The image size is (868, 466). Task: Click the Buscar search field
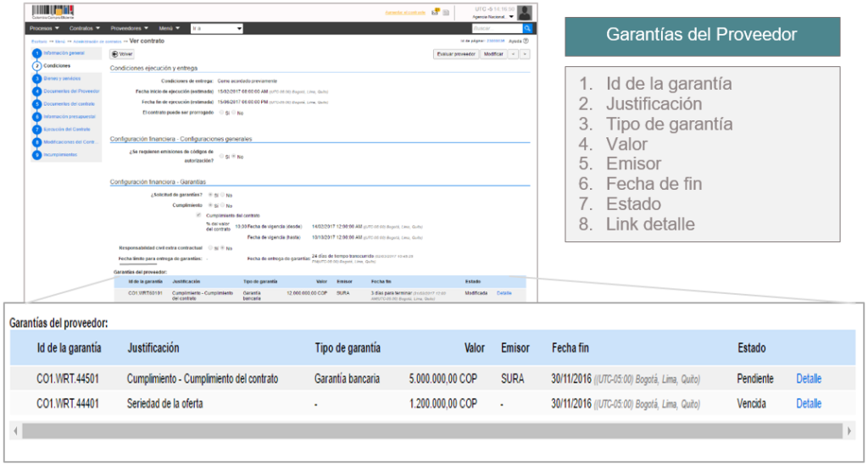coord(497,28)
